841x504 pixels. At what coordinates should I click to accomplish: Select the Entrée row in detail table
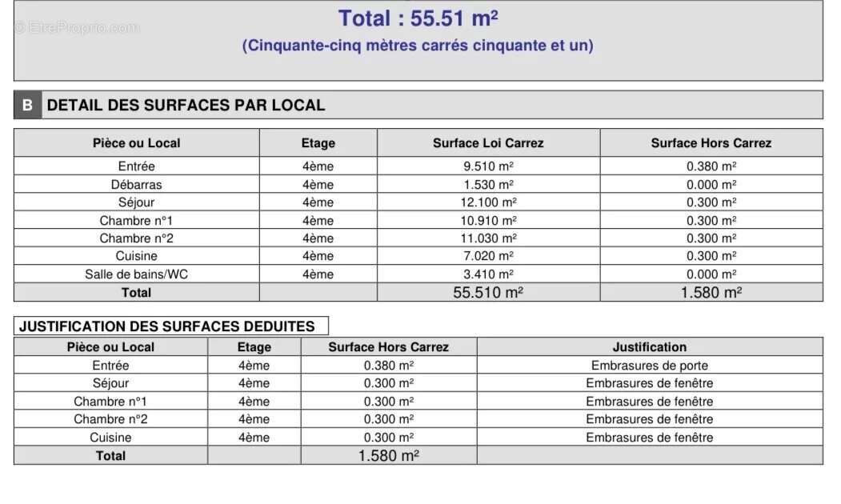[418, 166]
